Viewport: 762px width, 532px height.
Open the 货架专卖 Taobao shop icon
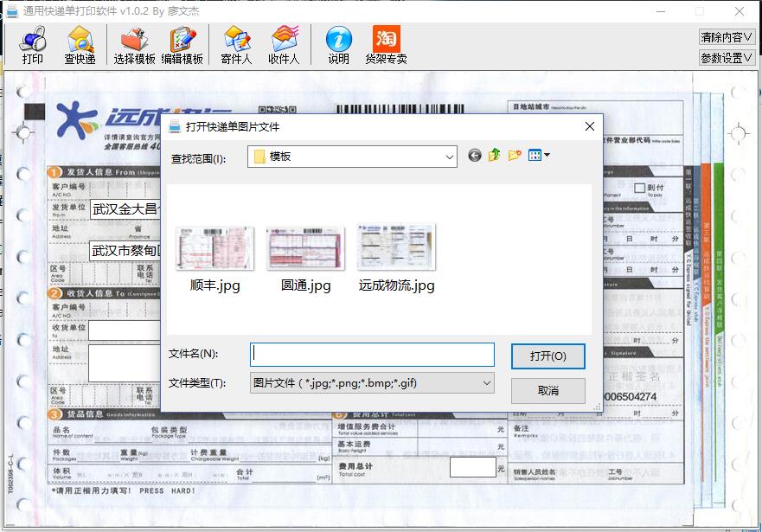[387, 45]
